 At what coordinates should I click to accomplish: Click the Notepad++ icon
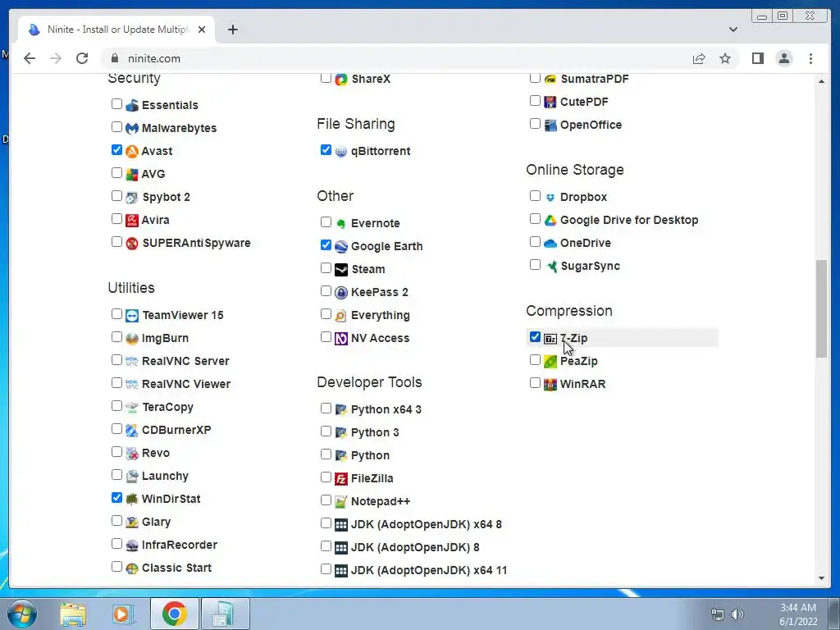341,501
